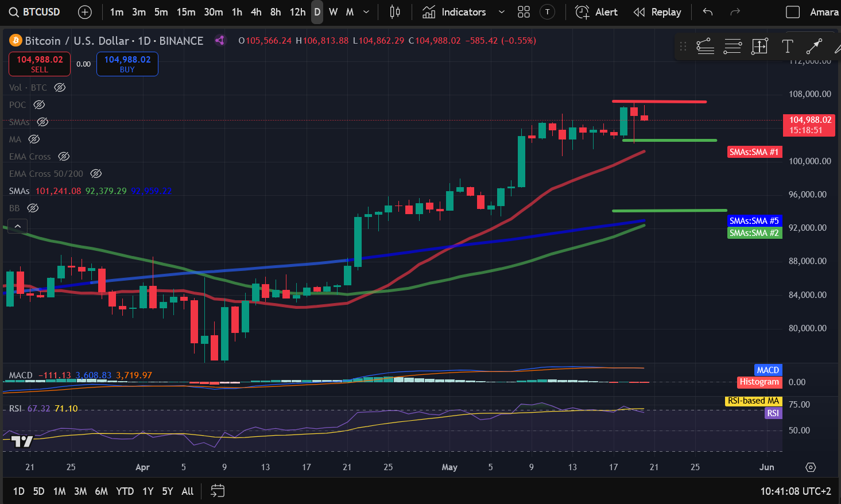Undo the last chart action
Image resolution: width=841 pixels, height=504 pixels.
tap(708, 12)
